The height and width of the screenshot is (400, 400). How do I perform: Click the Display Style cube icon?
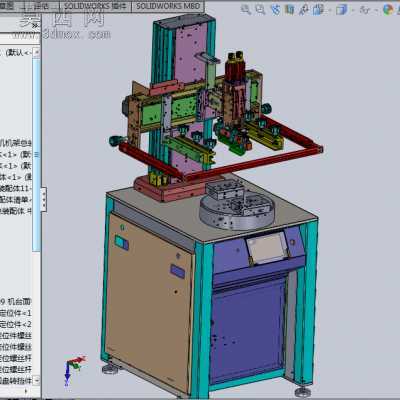(341, 10)
